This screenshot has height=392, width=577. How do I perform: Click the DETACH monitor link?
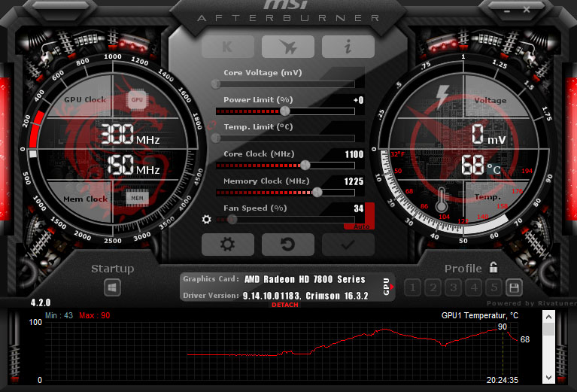(x=285, y=305)
